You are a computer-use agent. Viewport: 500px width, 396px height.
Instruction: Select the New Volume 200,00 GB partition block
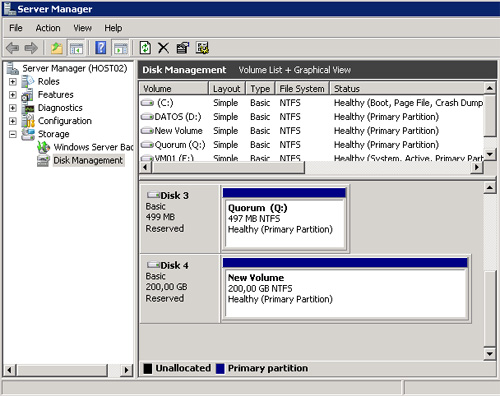pos(345,288)
